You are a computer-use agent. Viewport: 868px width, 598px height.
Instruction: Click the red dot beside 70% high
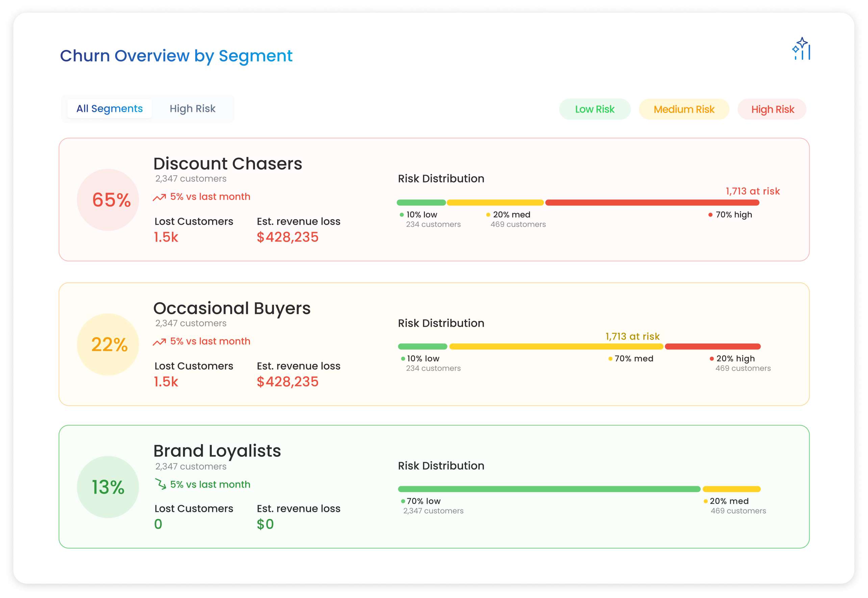[x=710, y=215]
